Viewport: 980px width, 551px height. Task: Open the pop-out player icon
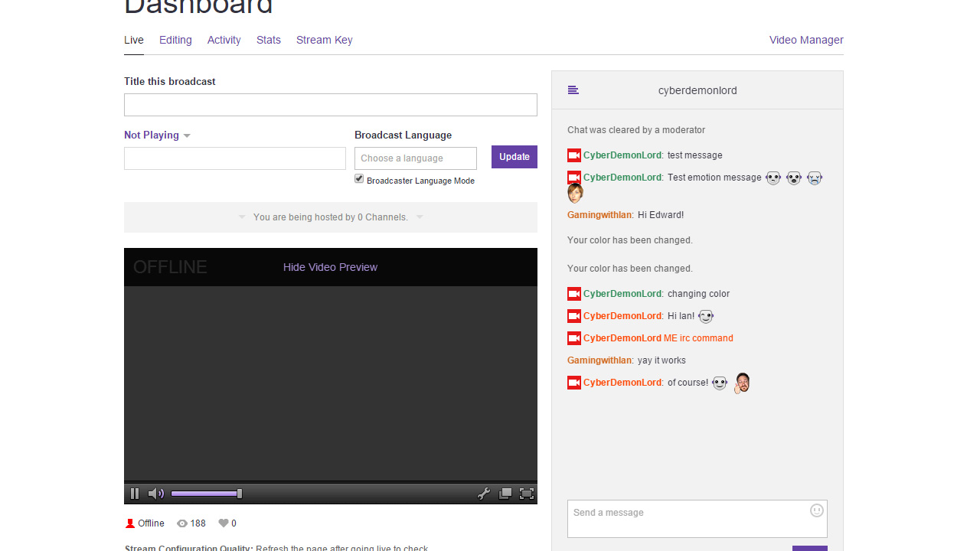(505, 494)
